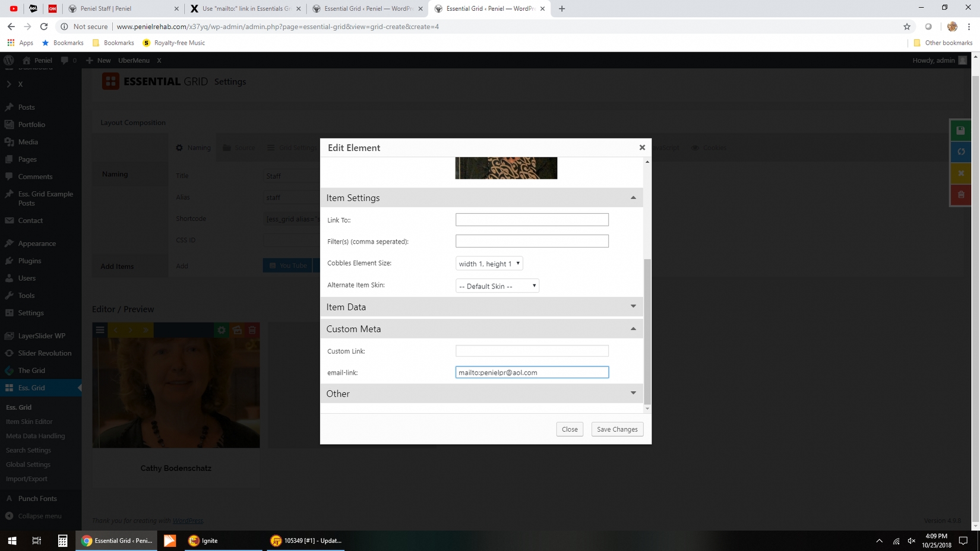Reload the page in browser
This screenshot has width=980, height=551.
[44, 27]
